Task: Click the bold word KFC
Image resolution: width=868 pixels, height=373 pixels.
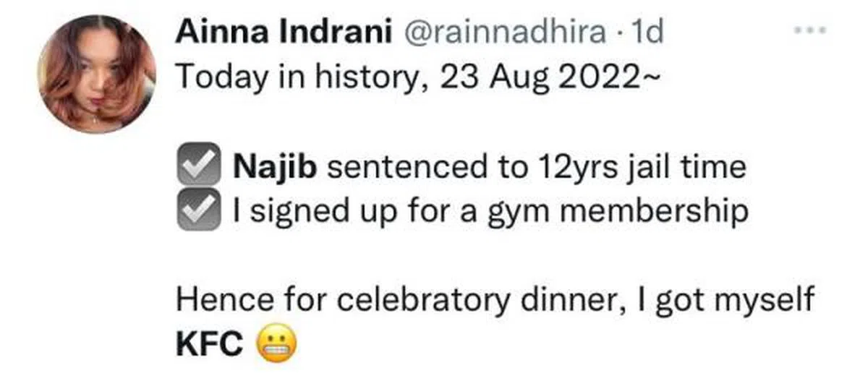Action: click(210, 346)
